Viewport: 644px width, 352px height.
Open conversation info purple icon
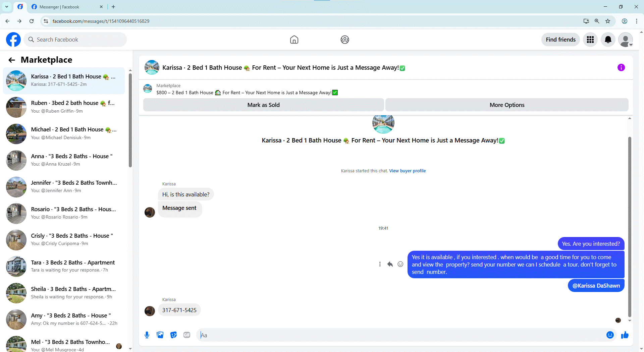click(x=621, y=68)
